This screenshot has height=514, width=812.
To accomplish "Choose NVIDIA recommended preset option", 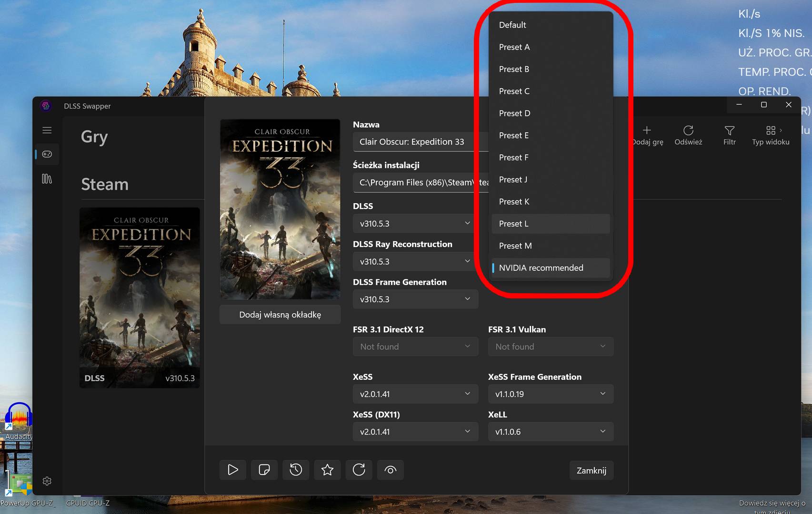I will coord(550,268).
